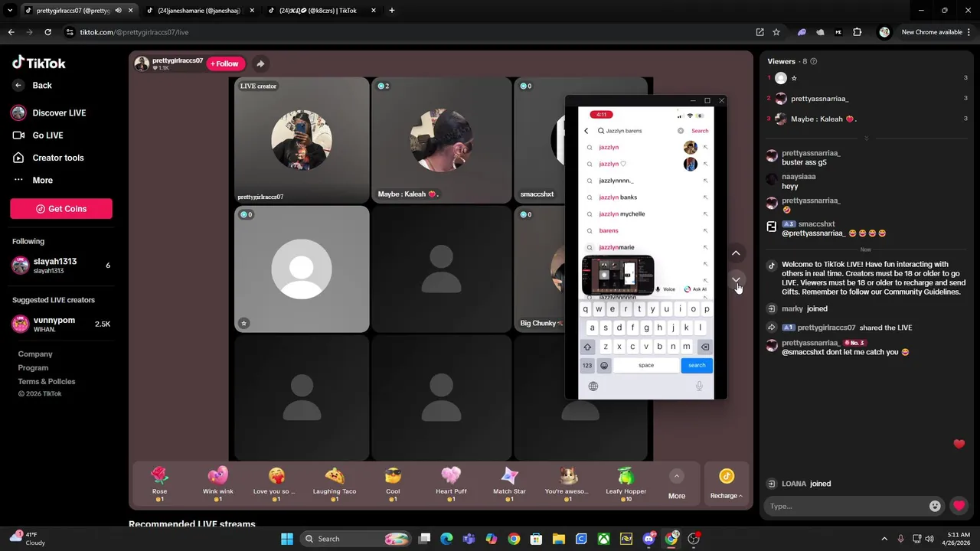Follow prettygirlraccs07
This screenshot has width=980, height=551.
click(x=225, y=64)
